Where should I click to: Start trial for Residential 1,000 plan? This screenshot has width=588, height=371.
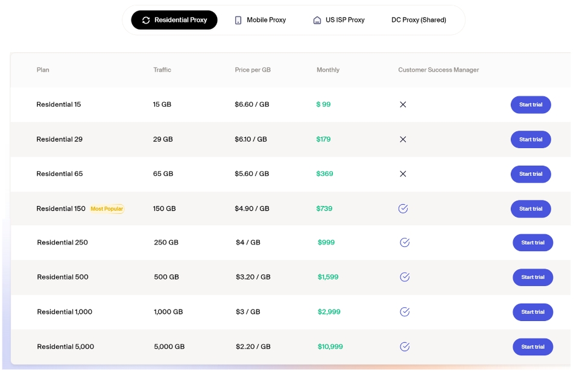(533, 312)
